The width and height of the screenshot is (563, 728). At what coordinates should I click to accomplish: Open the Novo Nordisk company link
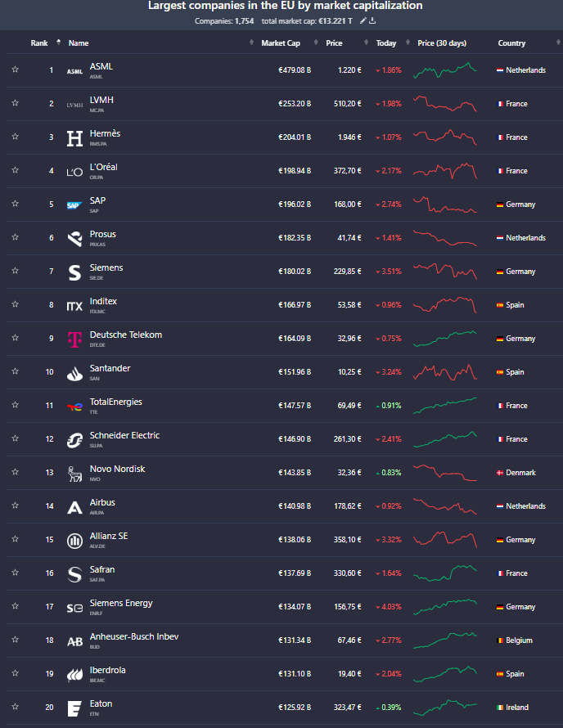coord(117,469)
